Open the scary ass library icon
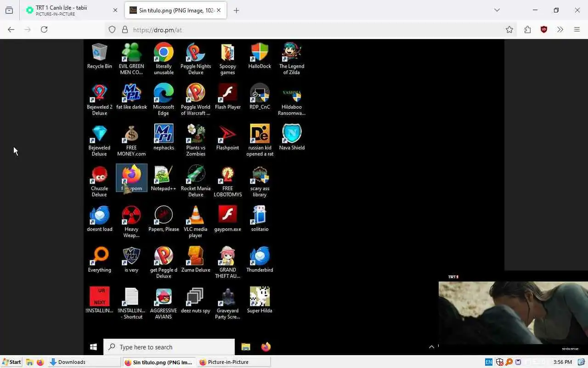 click(260, 181)
